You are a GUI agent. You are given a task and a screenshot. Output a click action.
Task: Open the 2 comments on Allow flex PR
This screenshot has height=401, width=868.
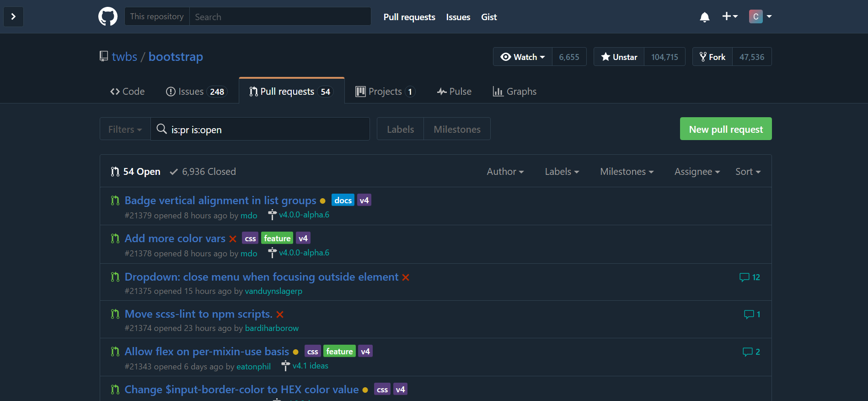751,352
